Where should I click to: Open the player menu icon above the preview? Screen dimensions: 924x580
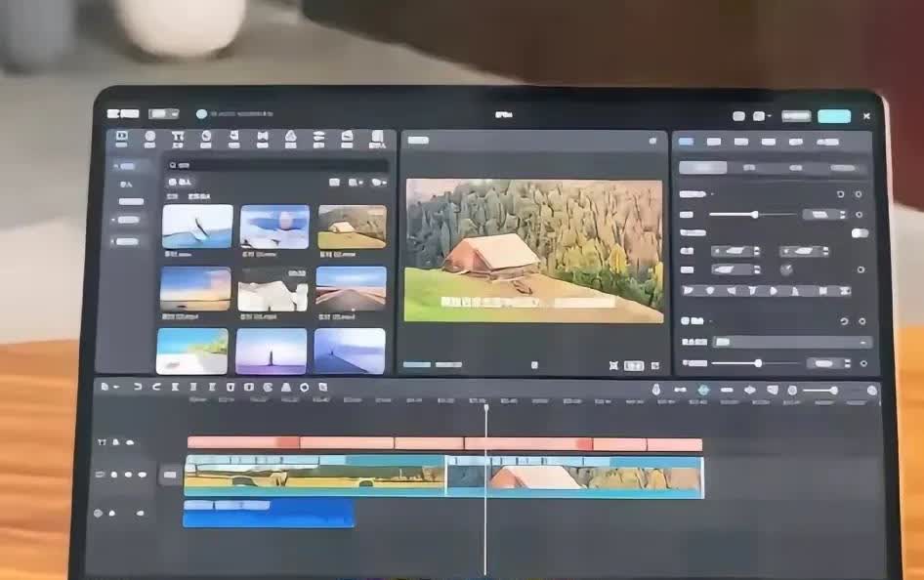(x=652, y=141)
